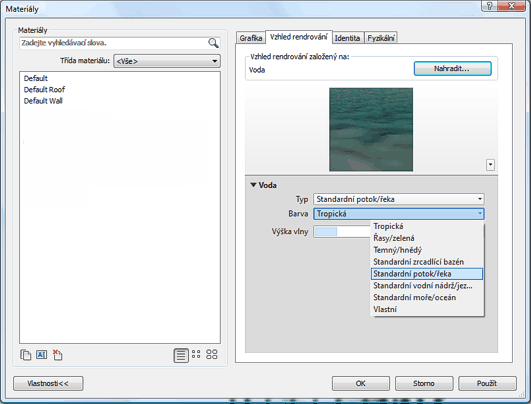
Task: Switch to large icons view
Action: coord(212,354)
